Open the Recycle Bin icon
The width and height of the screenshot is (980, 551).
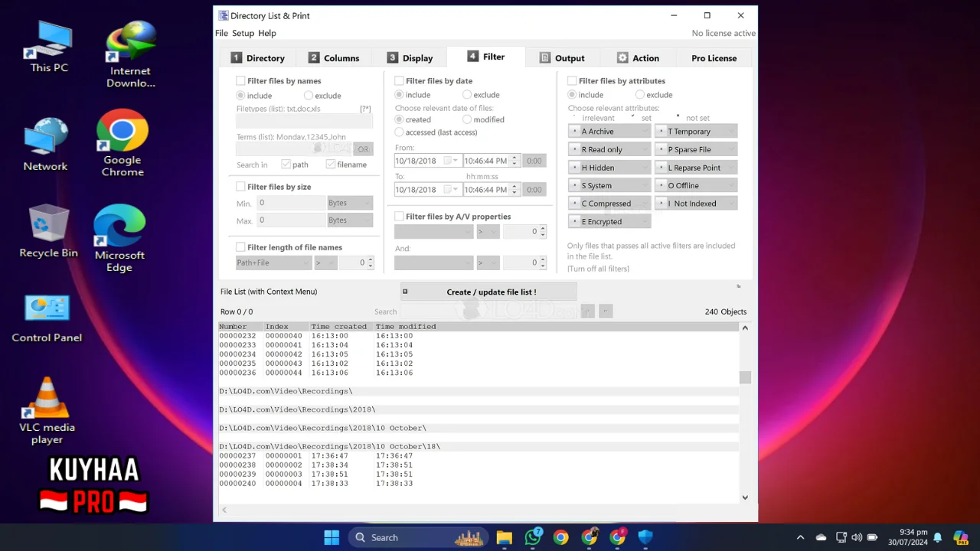pos(48,231)
